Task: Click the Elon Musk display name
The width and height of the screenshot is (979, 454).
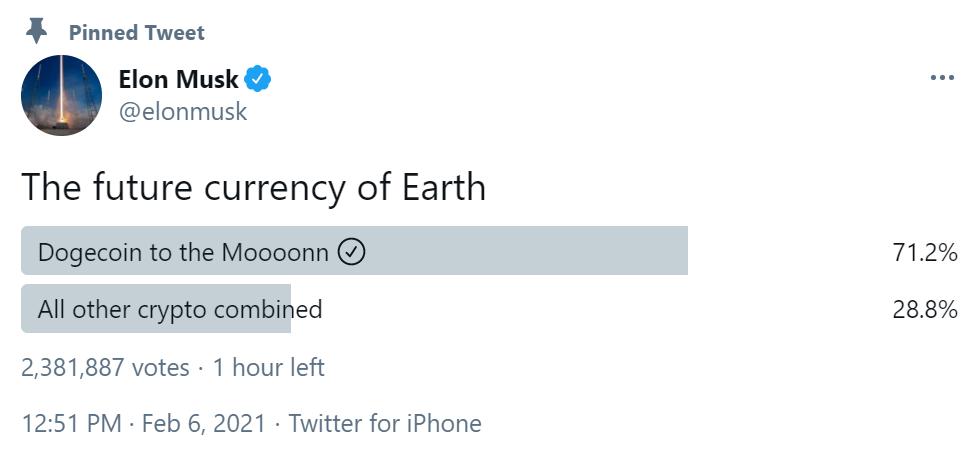Action: [179, 79]
